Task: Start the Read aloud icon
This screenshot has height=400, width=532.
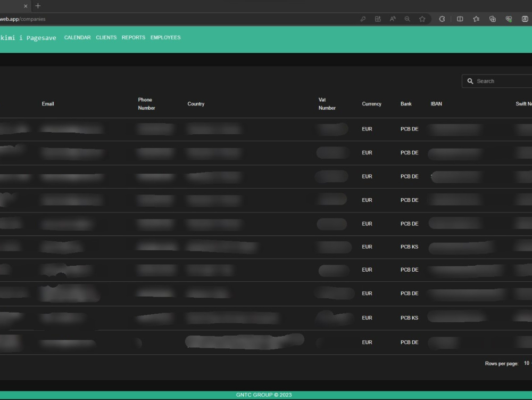Action: tap(393, 19)
